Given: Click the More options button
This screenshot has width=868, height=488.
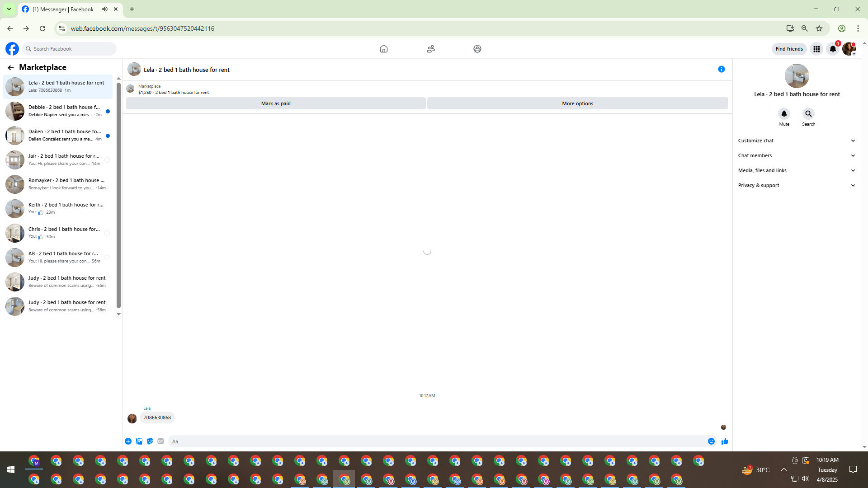Looking at the screenshot, I should (x=577, y=103).
